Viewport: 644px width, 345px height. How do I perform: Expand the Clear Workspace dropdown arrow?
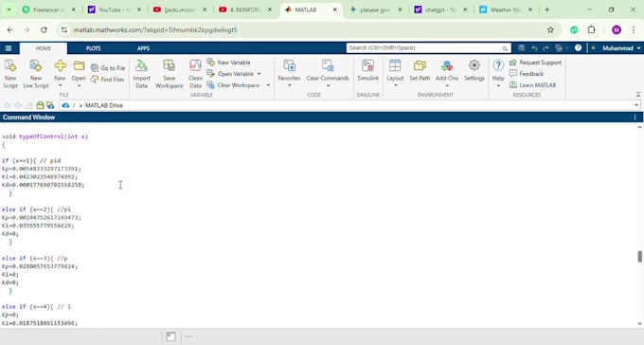click(x=268, y=85)
